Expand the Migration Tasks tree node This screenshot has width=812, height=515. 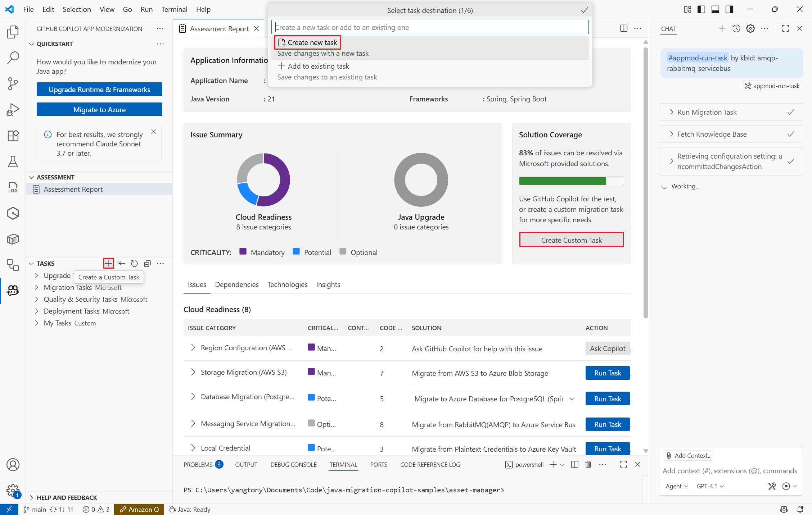pyautogui.click(x=36, y=287)
